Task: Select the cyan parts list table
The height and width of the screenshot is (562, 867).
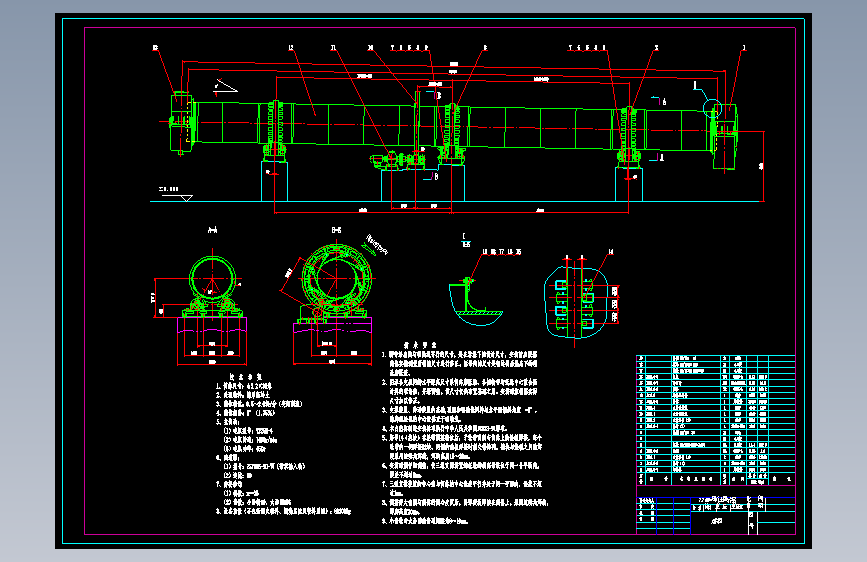Action: pos(715,420)
